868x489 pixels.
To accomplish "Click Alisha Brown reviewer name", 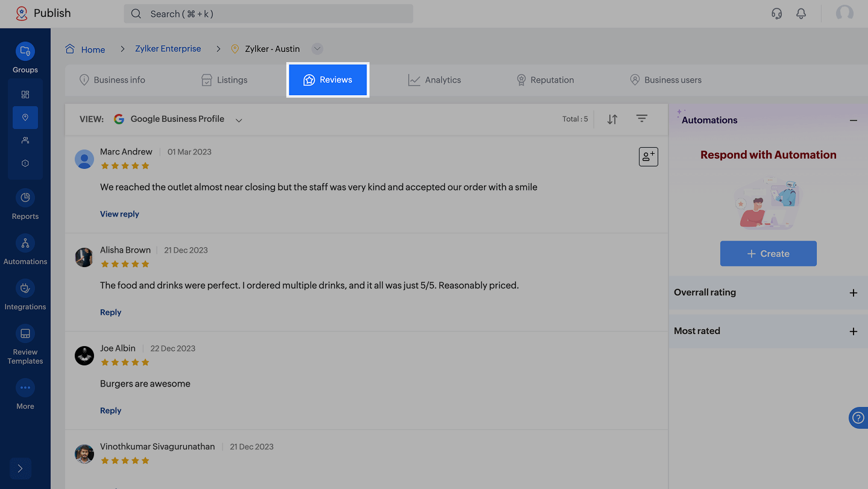I will point(125,250).
